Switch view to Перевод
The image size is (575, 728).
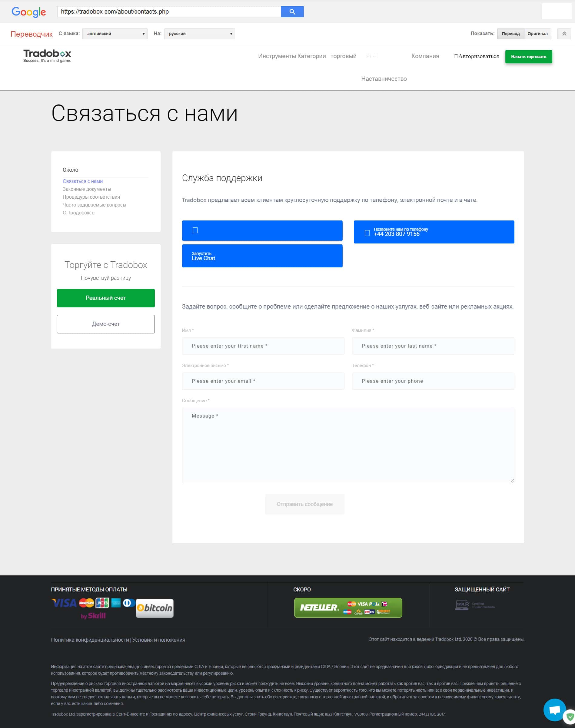tap(511, 34)
